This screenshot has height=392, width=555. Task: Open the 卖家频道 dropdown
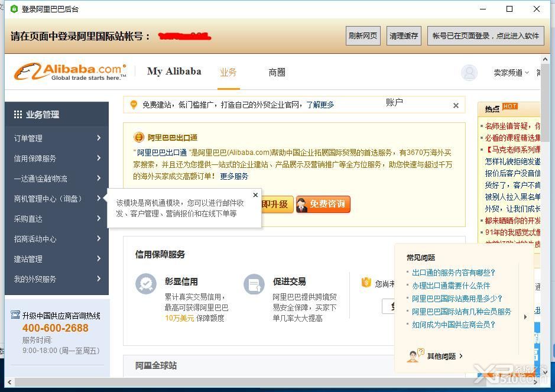coord(511,73)
